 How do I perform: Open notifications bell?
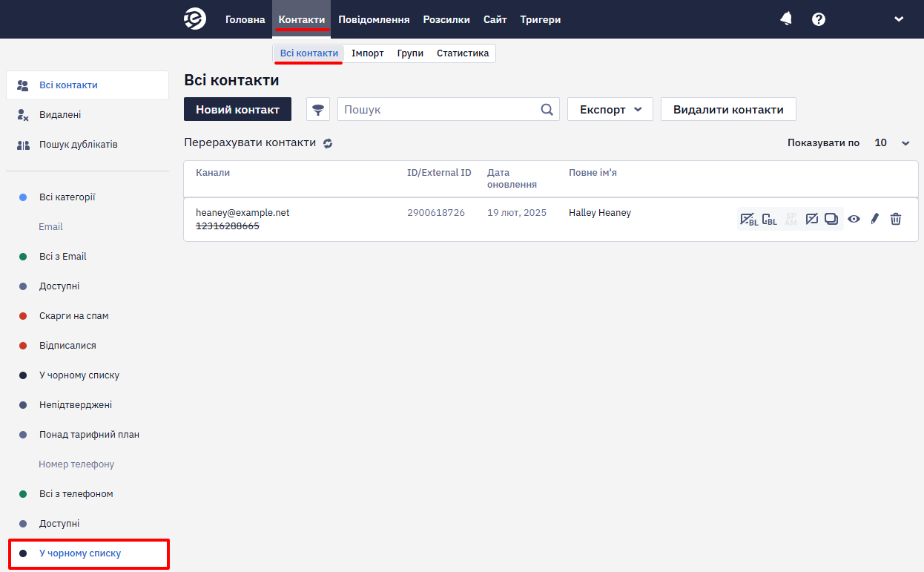pyautogui.click(x=786, y=19)
